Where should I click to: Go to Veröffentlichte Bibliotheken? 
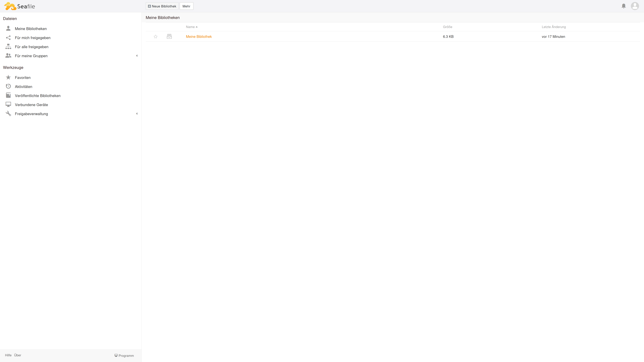(38, 96)
